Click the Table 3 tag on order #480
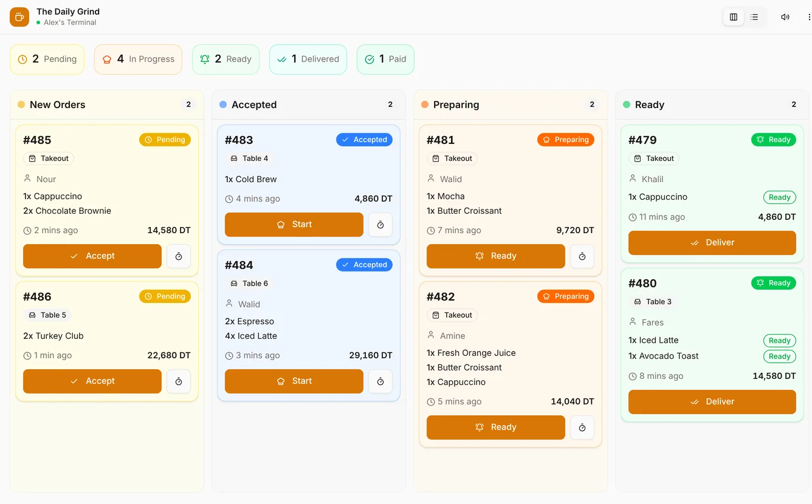This screenshot has height=504, width=812. pos(653,302)
